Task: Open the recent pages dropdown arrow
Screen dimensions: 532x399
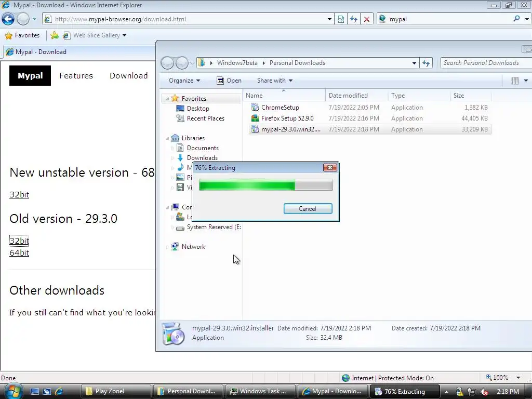Action: tap(34, 19)
